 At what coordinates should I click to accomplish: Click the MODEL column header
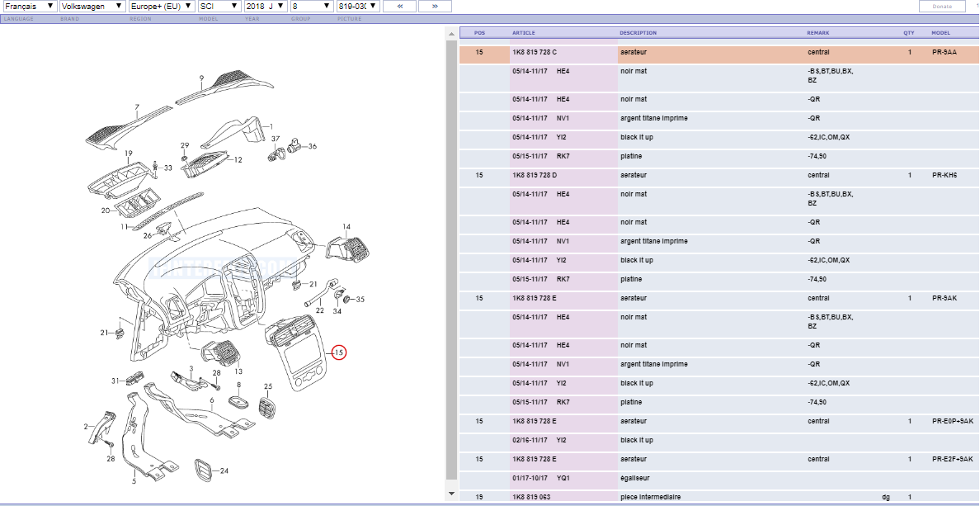click(940, 32)
